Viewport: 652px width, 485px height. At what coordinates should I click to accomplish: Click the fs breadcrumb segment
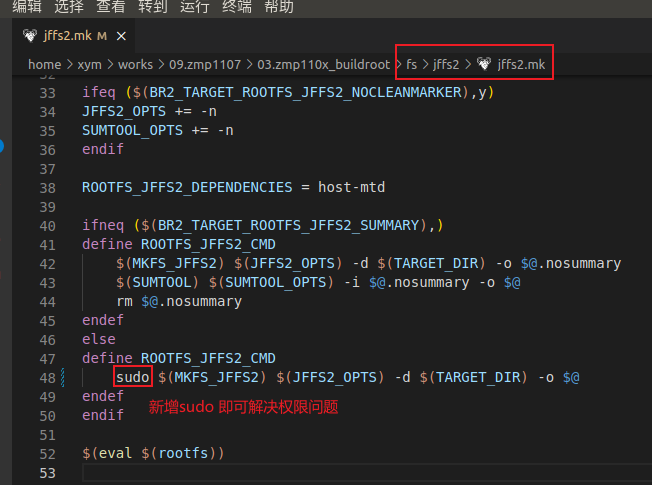pos(412,64)
